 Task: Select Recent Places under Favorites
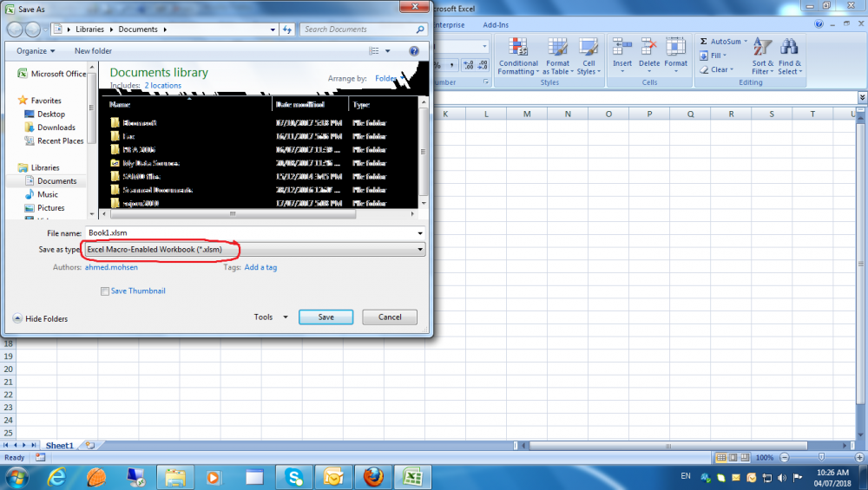54,141
